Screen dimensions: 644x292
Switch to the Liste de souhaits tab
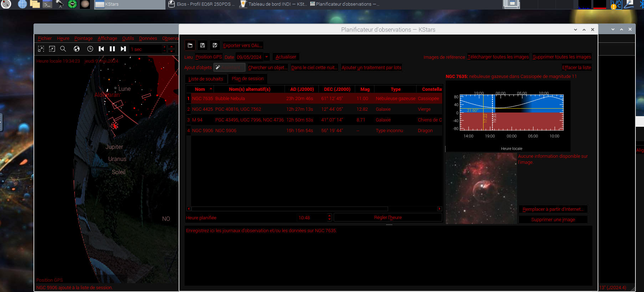[x=206, y=79]
